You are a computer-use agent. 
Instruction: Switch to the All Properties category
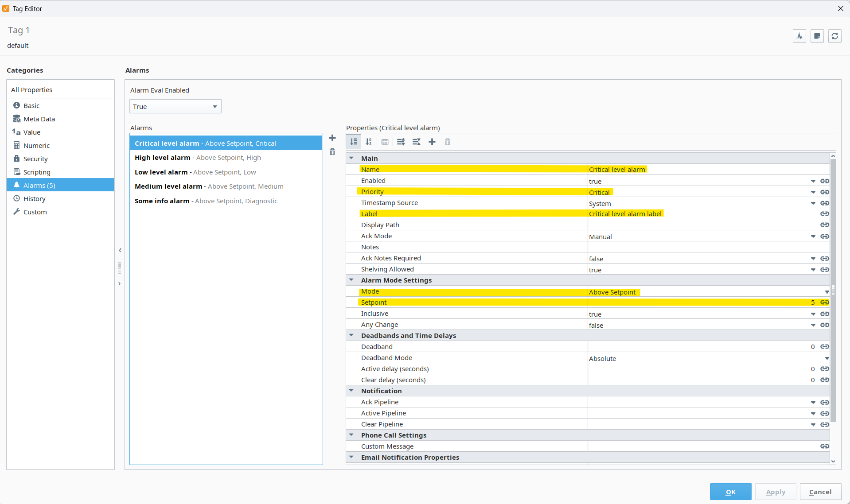[31, 89]
